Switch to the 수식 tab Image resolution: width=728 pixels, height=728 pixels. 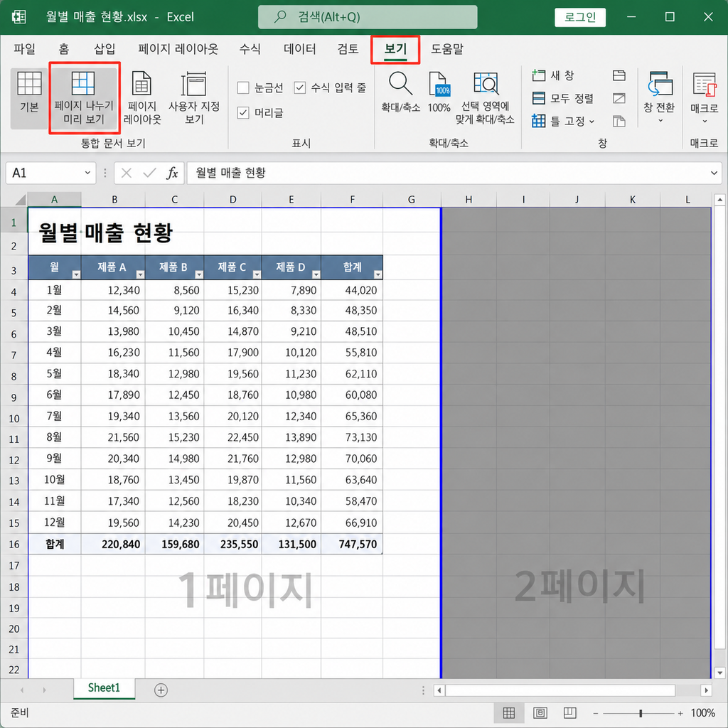pyautogui.click(x=250, y=49)
